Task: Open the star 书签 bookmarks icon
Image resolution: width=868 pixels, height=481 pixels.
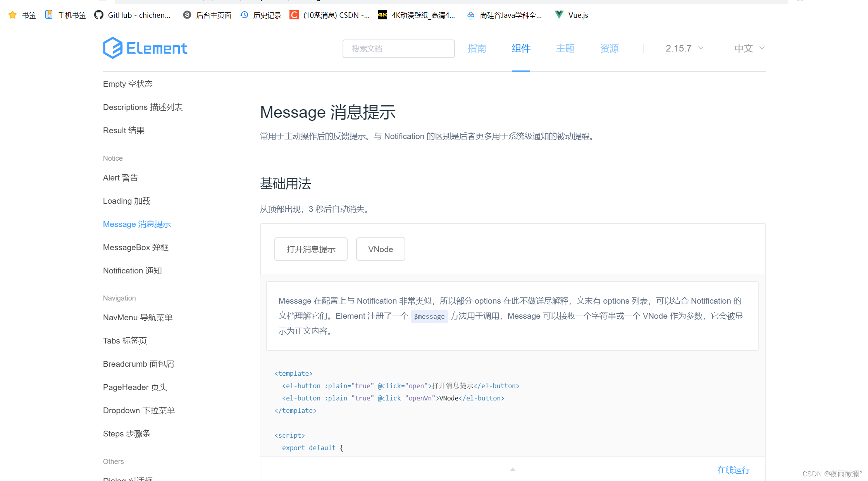Action: pyautogui.click(x=12, y=15)
